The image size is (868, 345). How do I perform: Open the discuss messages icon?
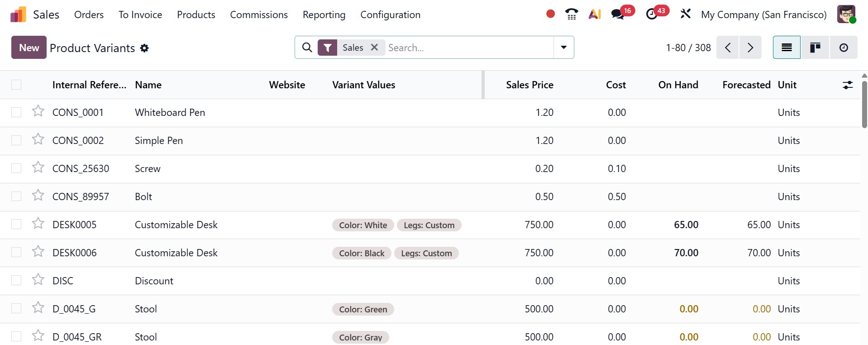coord(618,14)
